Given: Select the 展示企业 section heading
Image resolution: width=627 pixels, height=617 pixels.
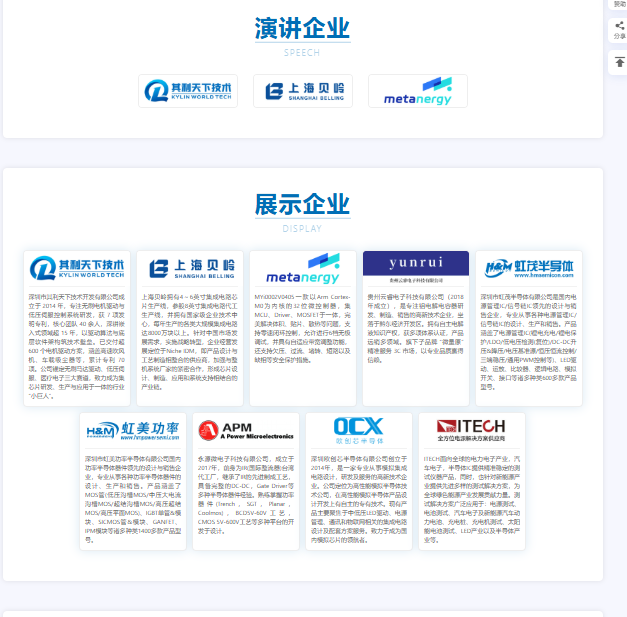Looking at the screenshot, I should point(302,204).
